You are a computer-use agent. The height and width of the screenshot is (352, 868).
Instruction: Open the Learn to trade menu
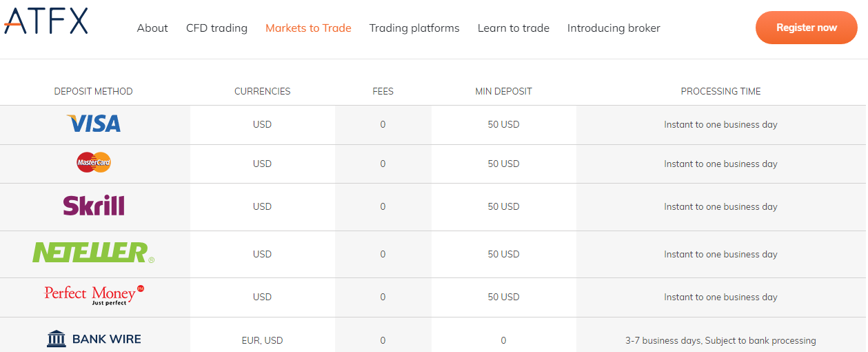(x=514, y=28)
